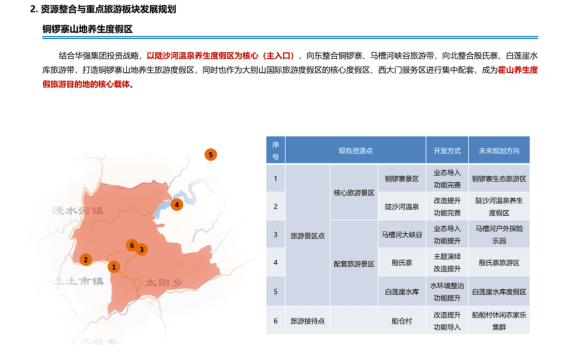
Task: Select table cell 旅游接待点
Action: [x=308, y=321]
